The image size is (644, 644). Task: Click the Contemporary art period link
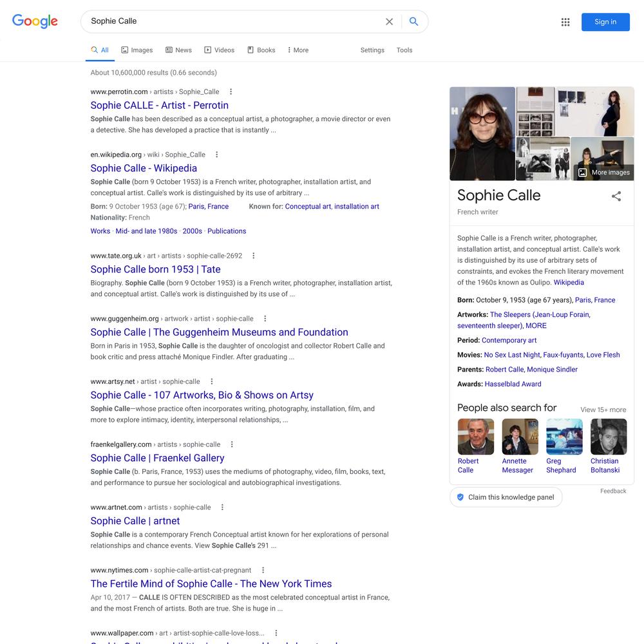(x=509, y=340)
